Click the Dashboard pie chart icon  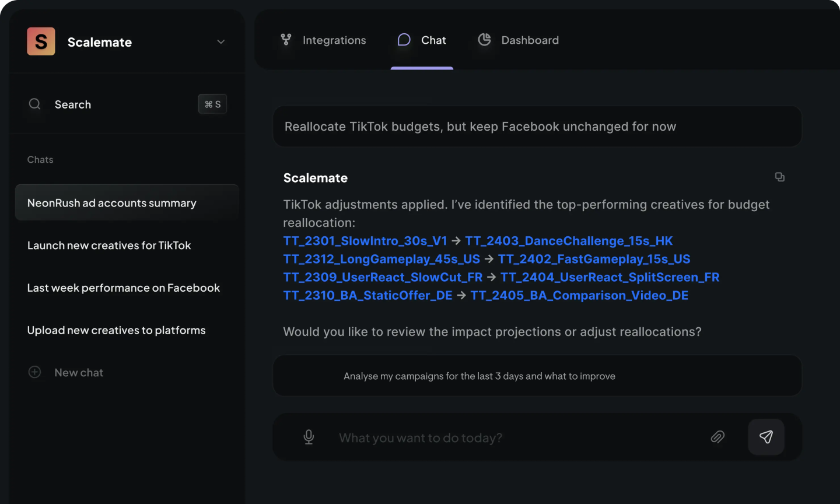tap(484, 40)
